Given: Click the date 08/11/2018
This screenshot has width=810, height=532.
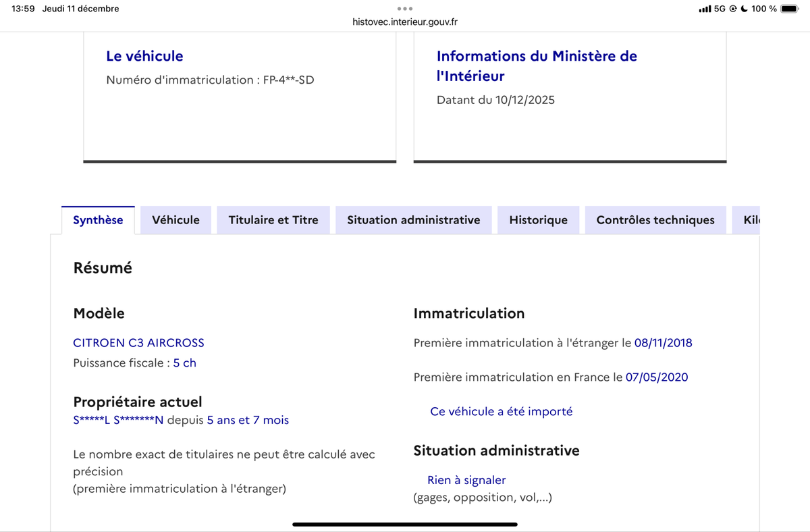Looking at the screenshot, I should click(663, 343).
